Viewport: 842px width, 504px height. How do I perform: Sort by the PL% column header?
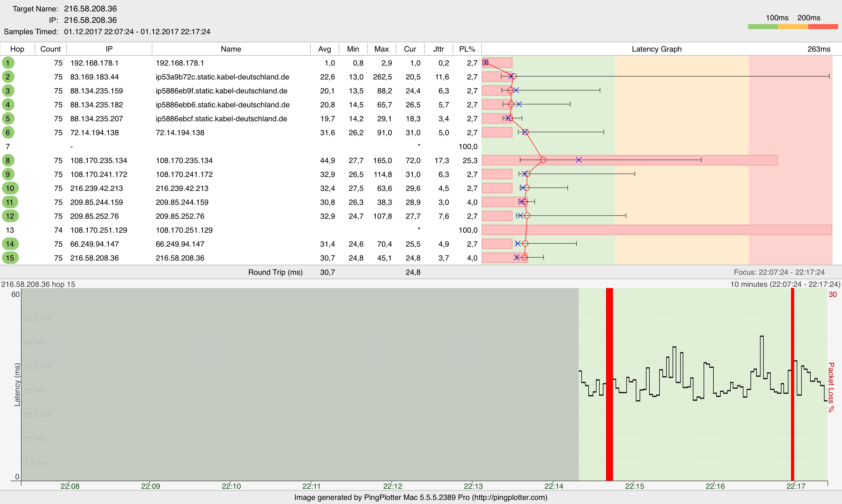[467, 49]
